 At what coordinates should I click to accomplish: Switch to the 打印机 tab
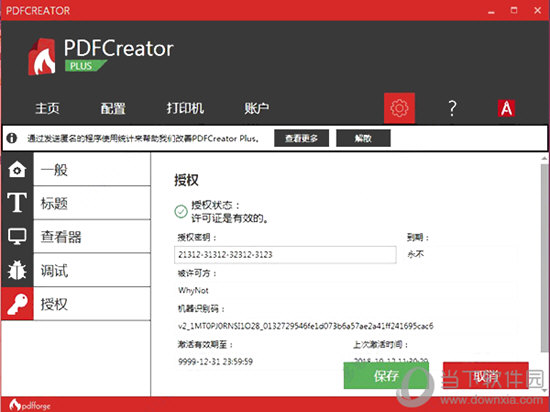[185, 108]
